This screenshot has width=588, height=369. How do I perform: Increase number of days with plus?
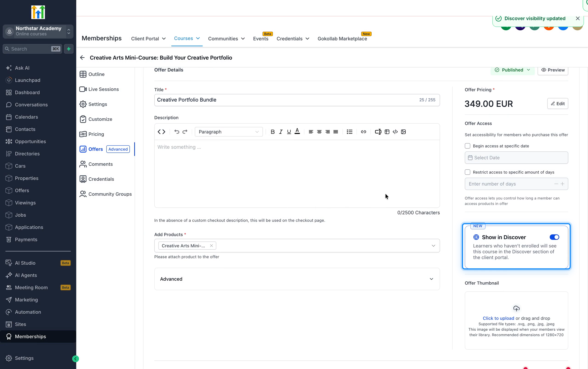[x=562, y=184]
